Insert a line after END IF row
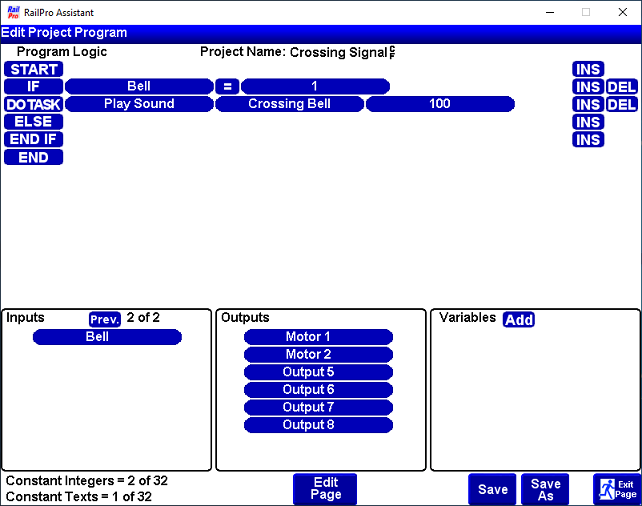Screen dimensions: 642x506 [x=587, y=140]
